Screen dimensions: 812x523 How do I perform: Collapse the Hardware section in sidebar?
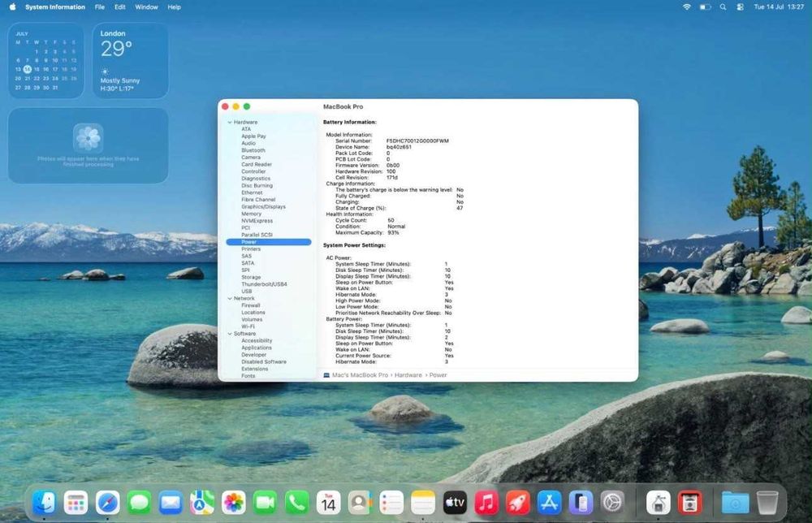(230, 122)
